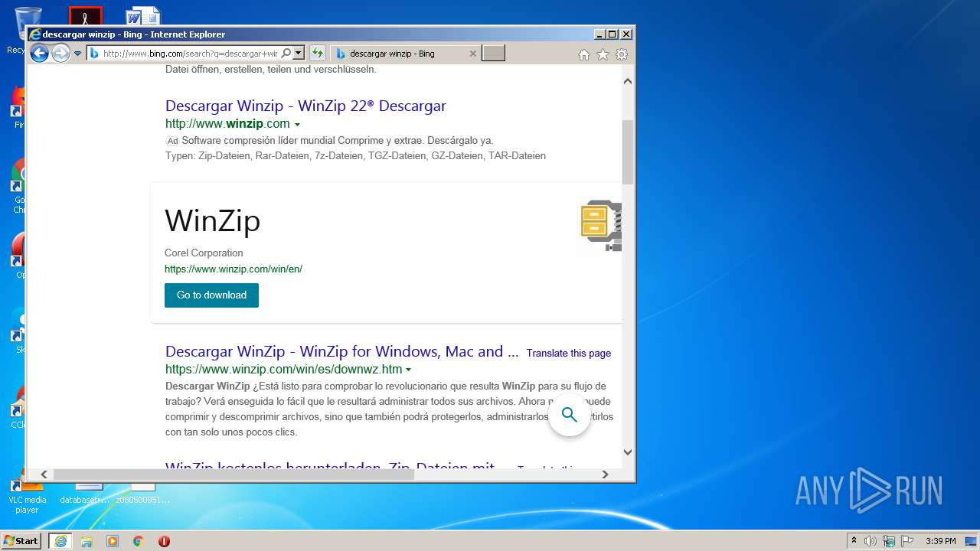Screen dimensions: 980x551
Task: Click the WinZip file cabinet logo
Action: [601, 226]
